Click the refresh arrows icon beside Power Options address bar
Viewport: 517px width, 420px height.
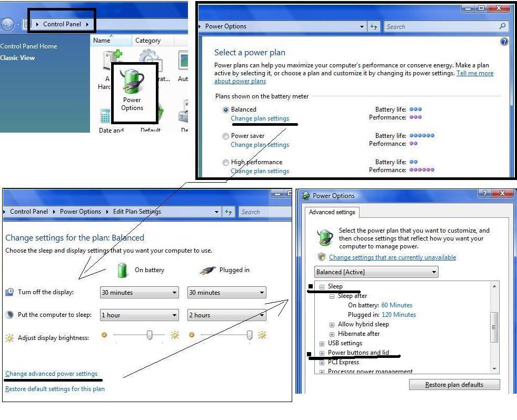pyautogui.click(x=374, y=26)
